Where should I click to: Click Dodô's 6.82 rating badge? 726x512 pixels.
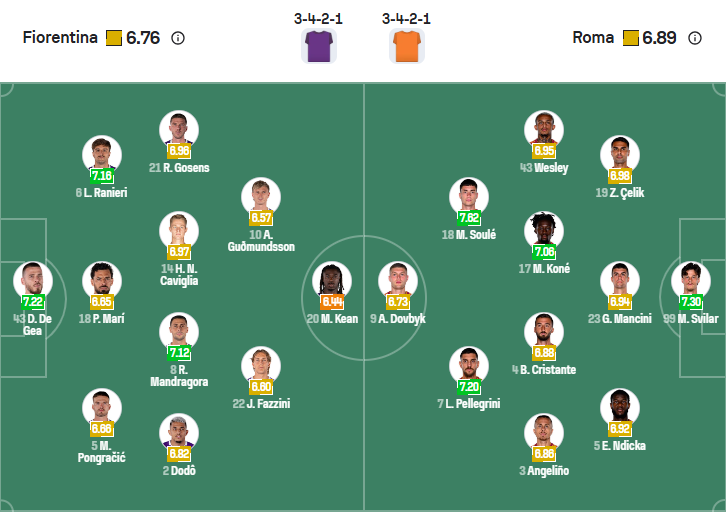(x=179, y=453)
